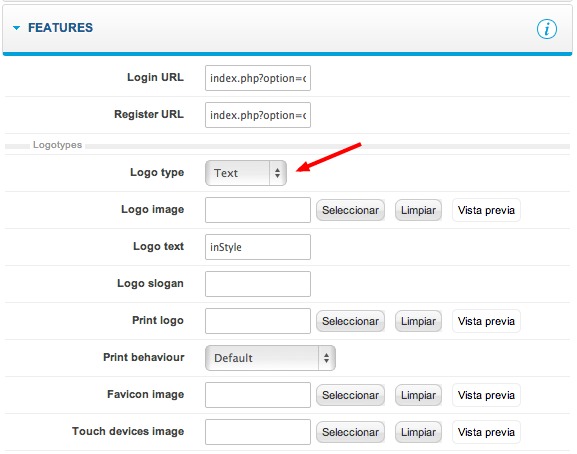Open Vista previa for Print logo

click(x=486, y=321)
